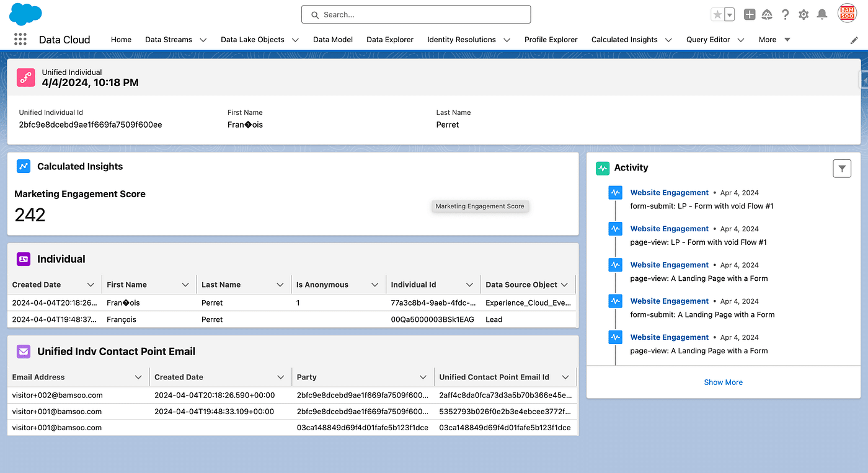Open the Favorites star icon
This screenshot has width=868, height=473.
point(717,14)
